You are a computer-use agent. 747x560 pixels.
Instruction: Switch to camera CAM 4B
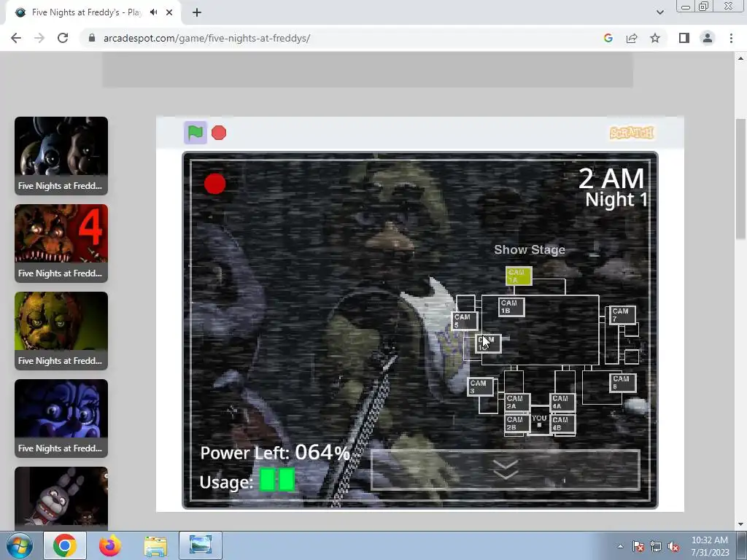pyautogui.click(x=562, y=424)
